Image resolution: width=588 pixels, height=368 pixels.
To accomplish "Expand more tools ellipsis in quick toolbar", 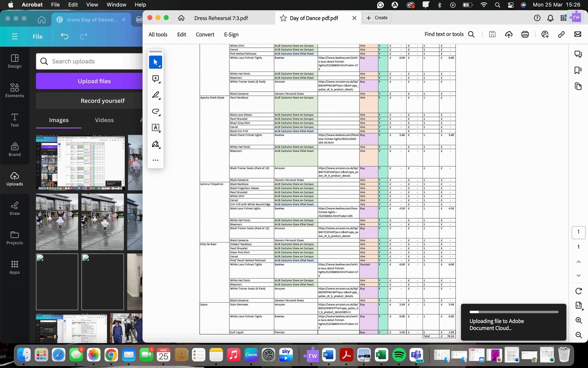I will 155,160.
